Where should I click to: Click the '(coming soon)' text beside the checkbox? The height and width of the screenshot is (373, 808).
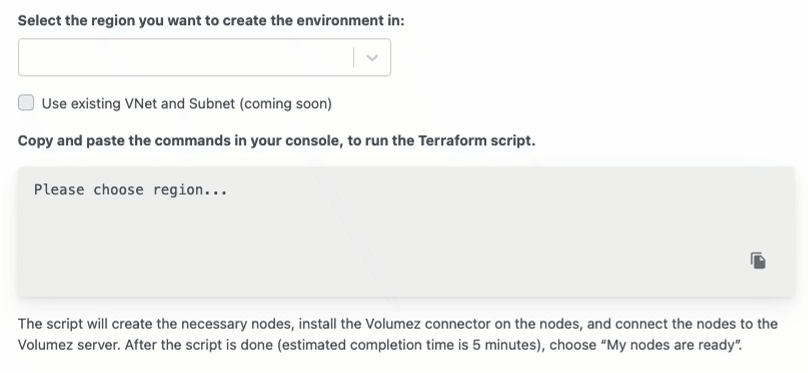285,104
